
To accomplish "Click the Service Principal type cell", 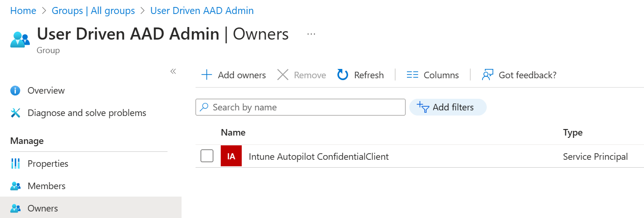I will (595, 157).
